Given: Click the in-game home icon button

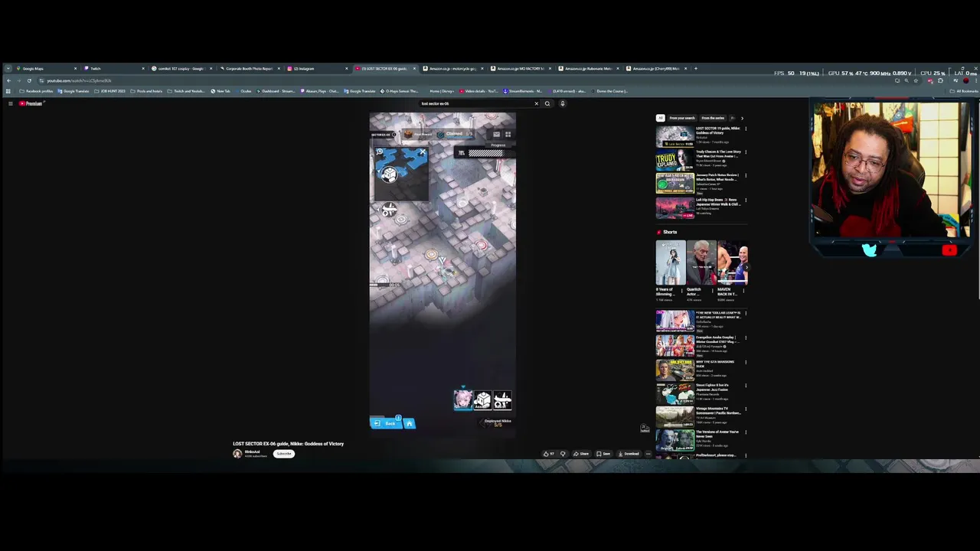Looking at the screenshot, I should pos(409,423).
